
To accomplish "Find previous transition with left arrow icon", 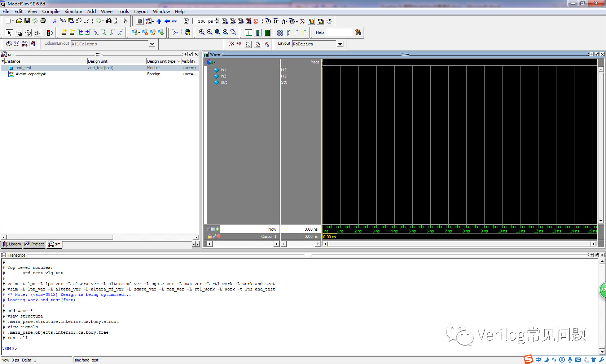I will tap(80, 32).
